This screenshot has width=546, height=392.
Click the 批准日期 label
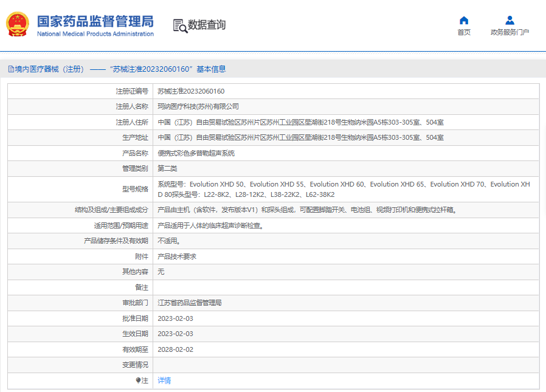coord(135,318)
